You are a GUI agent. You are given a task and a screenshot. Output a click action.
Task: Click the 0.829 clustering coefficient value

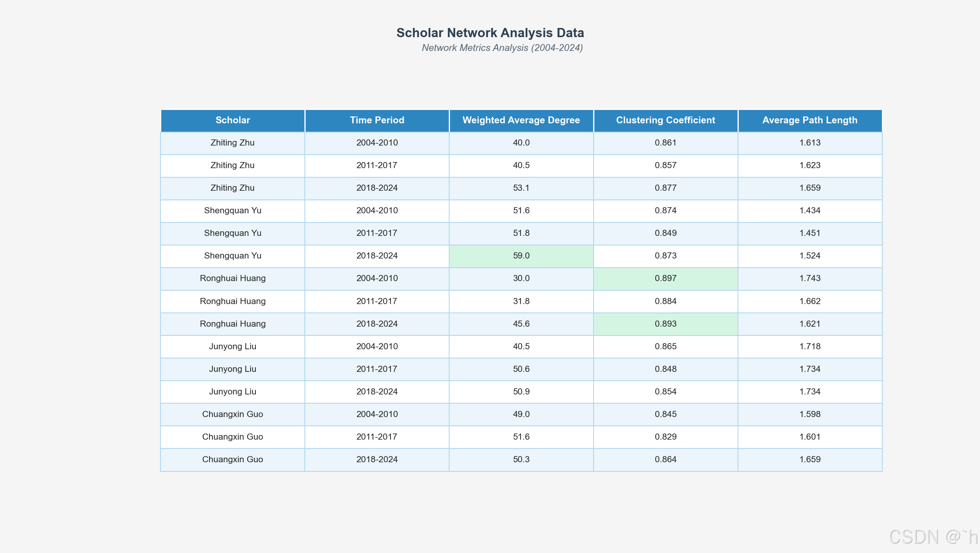coord(665,437)
